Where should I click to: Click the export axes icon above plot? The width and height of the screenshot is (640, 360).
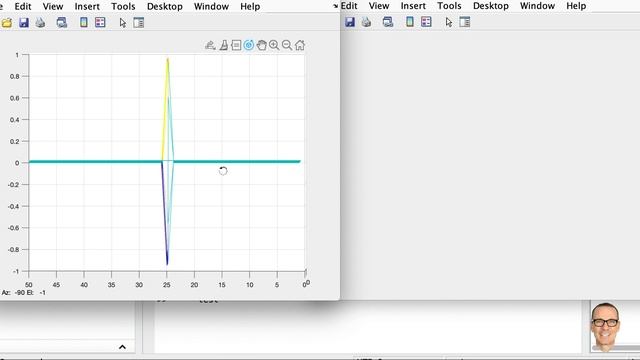[210, 45]
